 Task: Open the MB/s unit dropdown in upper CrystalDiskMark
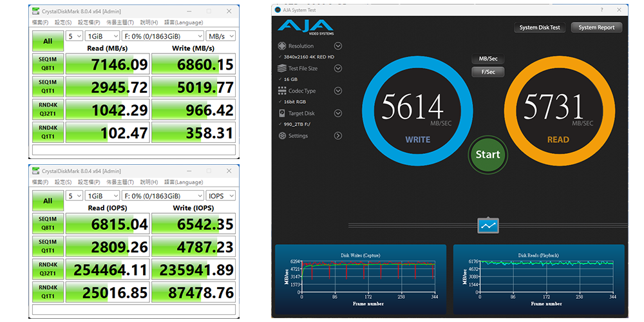tap(221, 36)
